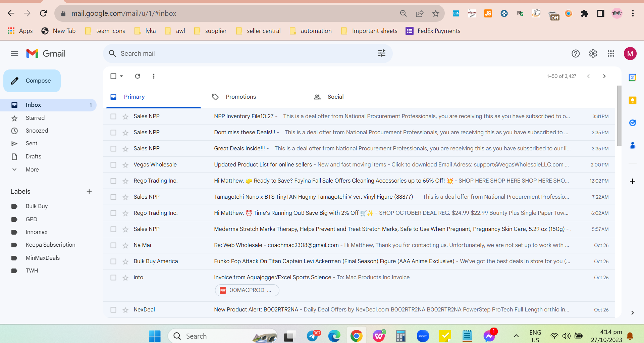
Task: Open Google Calendar side panel icon
Action: click(633, 78)
